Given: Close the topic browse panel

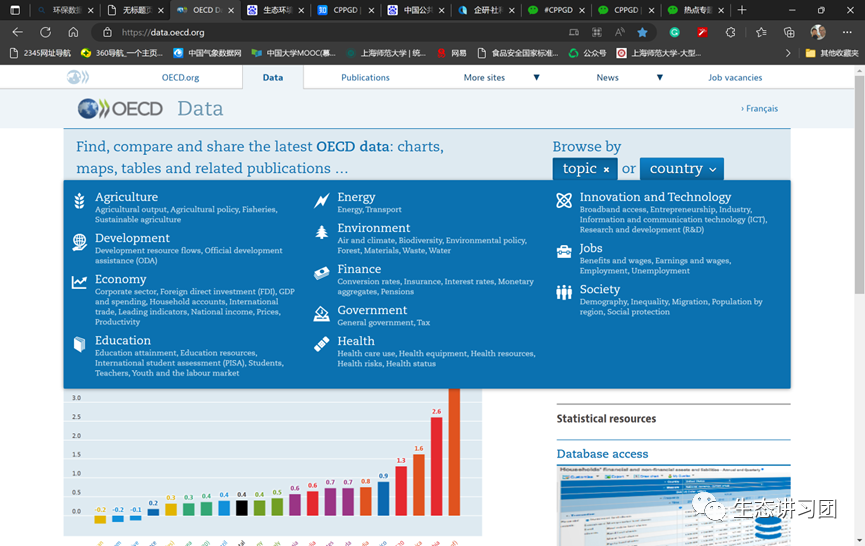Looking at the screenshot, I should click(606, 169).
